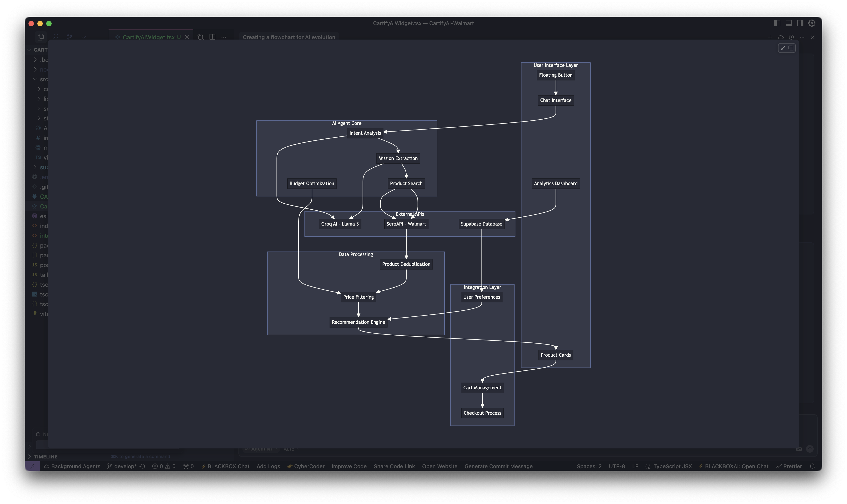
Task: Copy the flowchart diagram
Action: 791,48
